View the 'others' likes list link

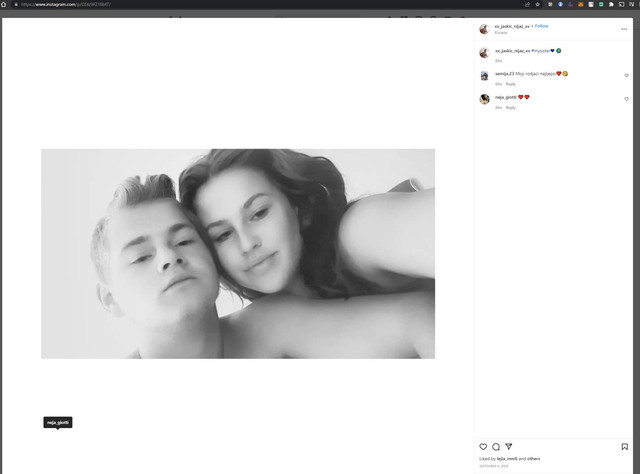point(533,459)
